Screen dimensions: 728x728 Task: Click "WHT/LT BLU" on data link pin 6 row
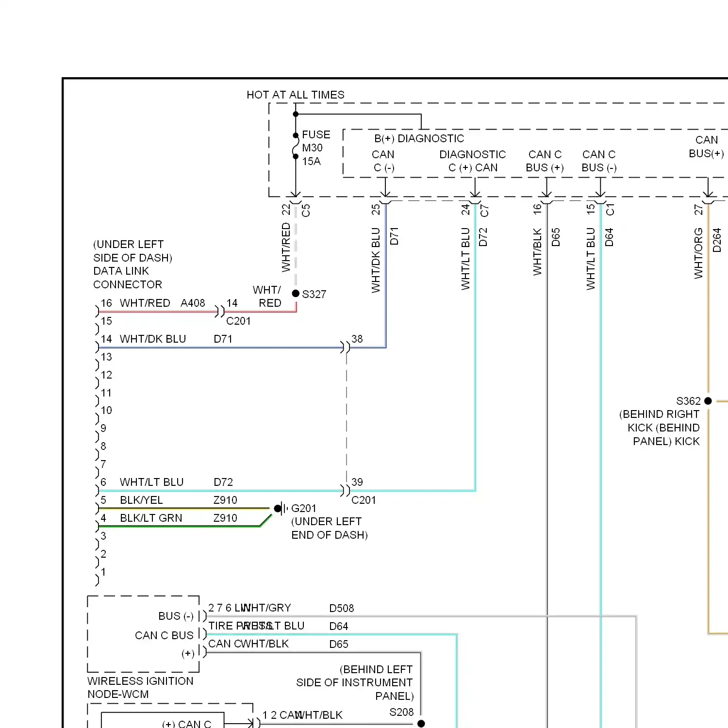(152, 482)
